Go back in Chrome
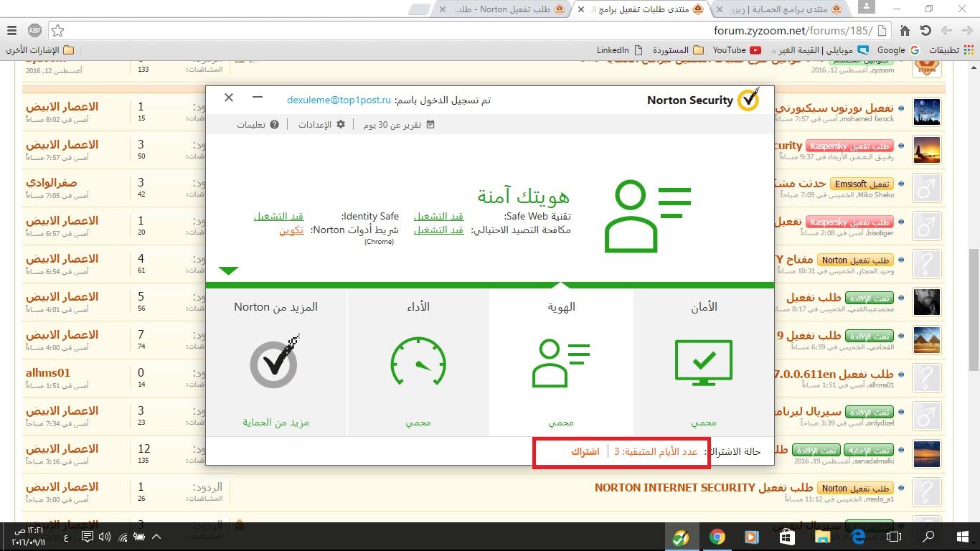980x551 pixels. (967, 31)
